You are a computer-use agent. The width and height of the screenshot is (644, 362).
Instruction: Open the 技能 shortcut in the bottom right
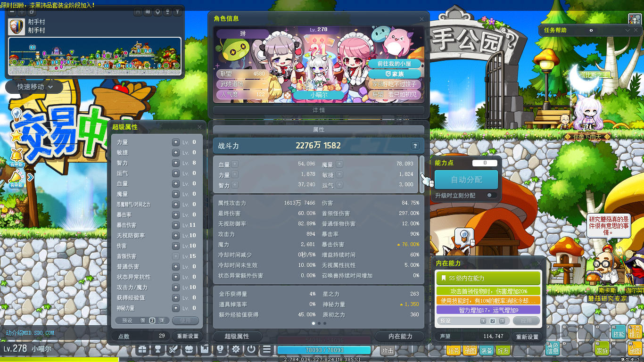click(618, 332)
